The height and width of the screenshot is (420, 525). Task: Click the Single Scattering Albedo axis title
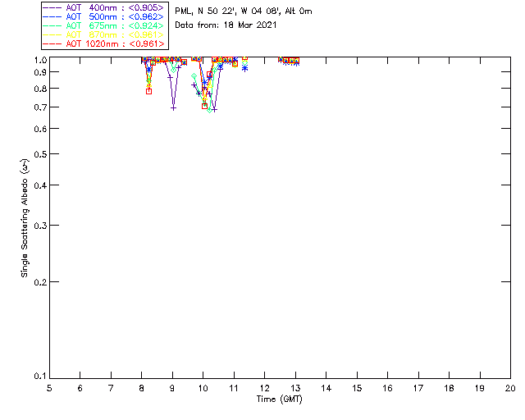tap(25, 218)
